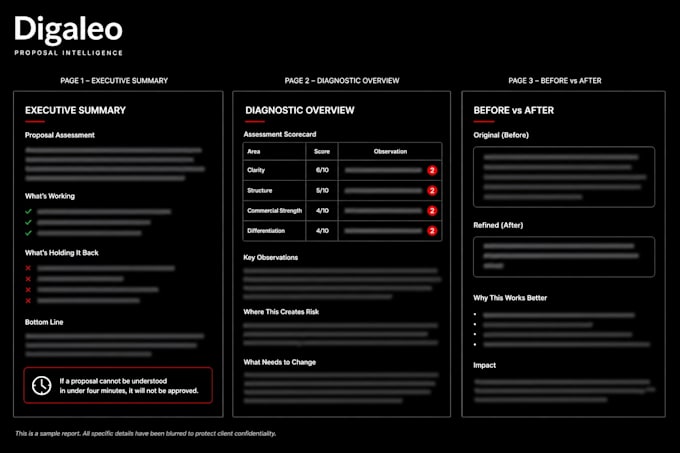Click the 'Key Observations' subheading
Viewport: 680px width, 453px height.
271,257
